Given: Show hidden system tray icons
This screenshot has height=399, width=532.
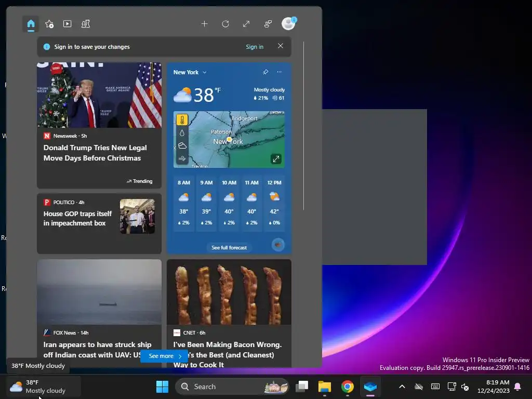Looking at the screenshot, I should click(402, 387).
